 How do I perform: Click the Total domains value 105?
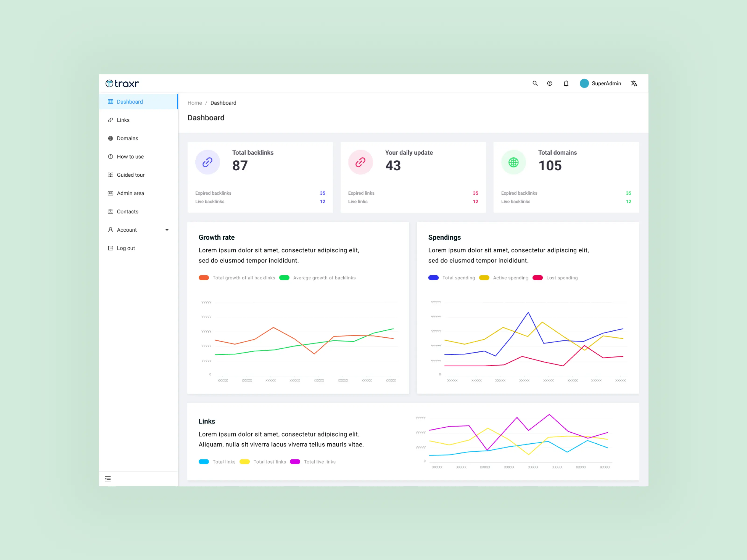550,166
